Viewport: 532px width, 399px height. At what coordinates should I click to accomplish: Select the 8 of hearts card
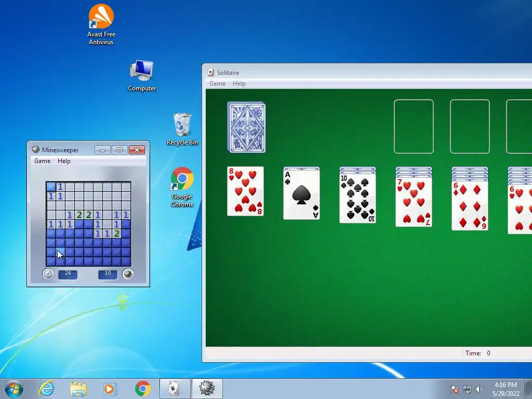pyautogui.click(x=245, y=191)
